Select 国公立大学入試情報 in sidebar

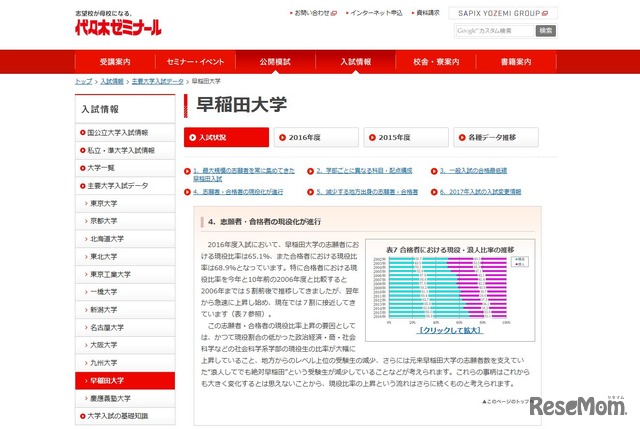coord(125,133)
